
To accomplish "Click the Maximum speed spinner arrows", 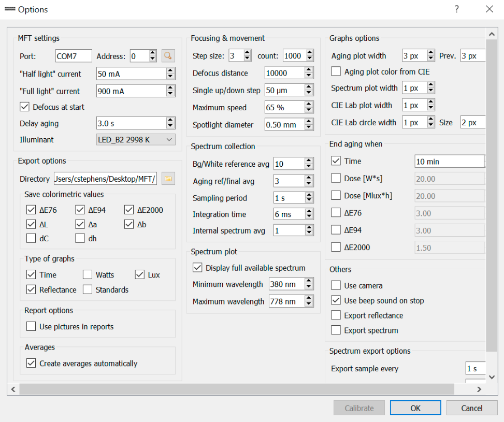I will tap(309, 108).
